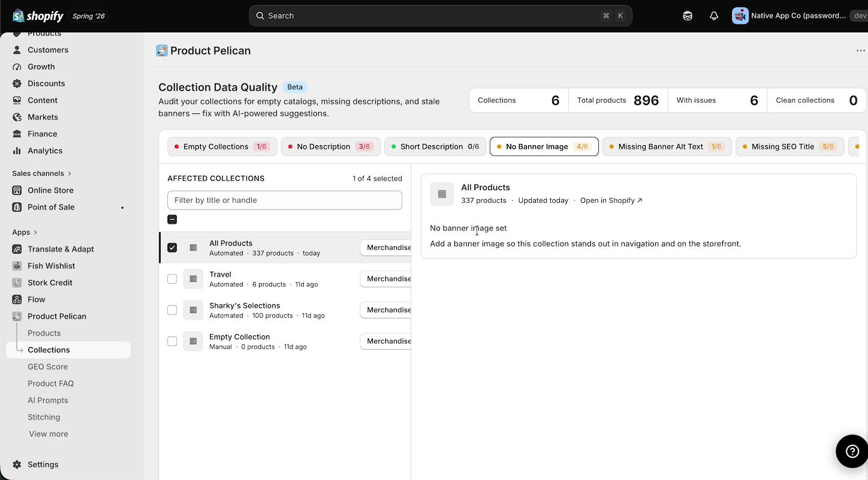868x480 pixels.
Task: Check the Travel collection checkbox
Action: pos(172,279)
